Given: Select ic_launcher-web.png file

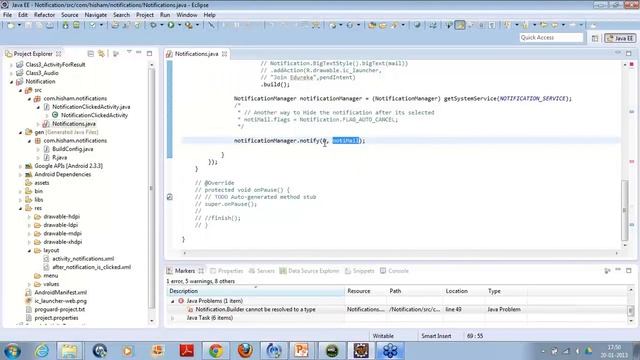Looking at the screenshot, I should [x=60, y=301].
